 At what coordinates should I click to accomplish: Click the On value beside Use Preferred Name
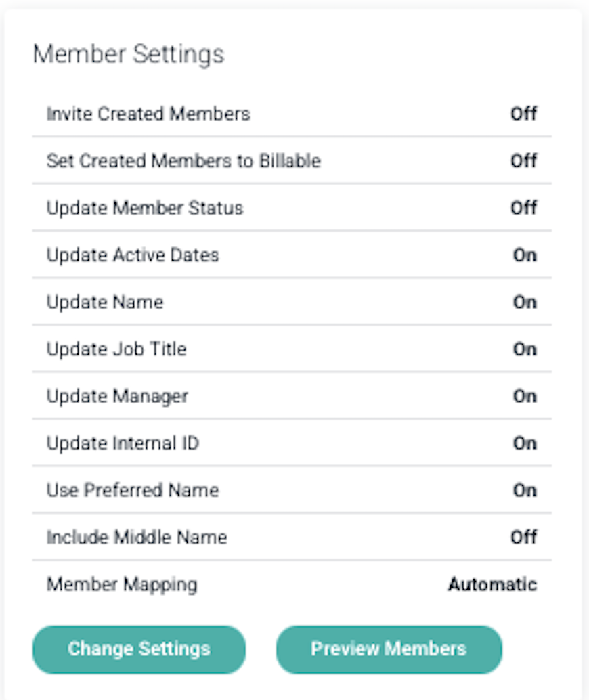click(x=525, y=490)
